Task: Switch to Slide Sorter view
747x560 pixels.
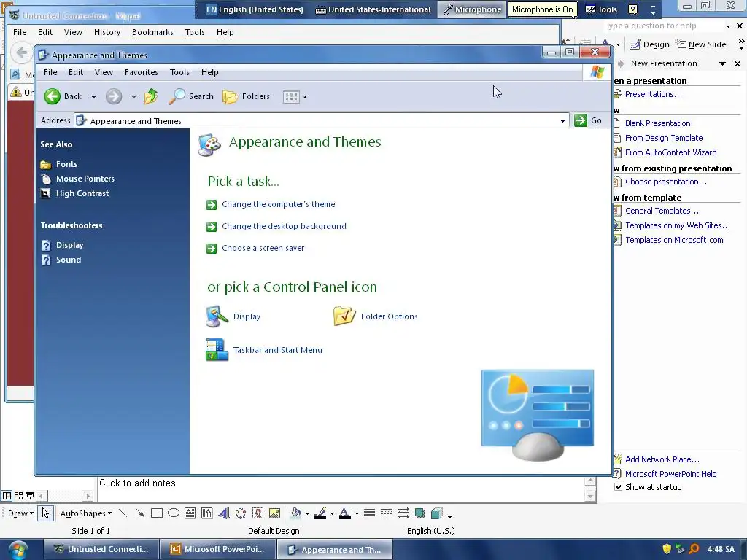Action: tap(18, 496)
